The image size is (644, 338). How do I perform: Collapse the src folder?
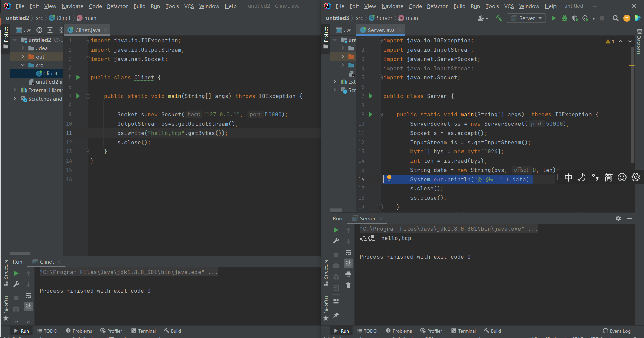[x=23, y=65]
